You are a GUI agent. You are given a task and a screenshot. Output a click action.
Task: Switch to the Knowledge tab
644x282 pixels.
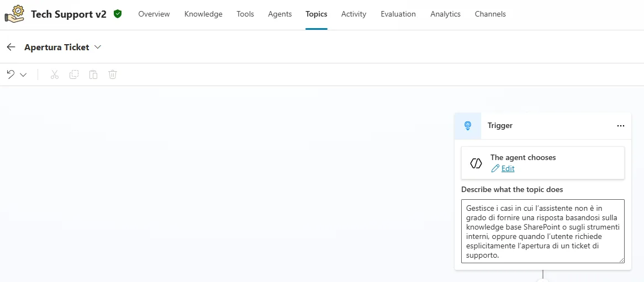203,14
